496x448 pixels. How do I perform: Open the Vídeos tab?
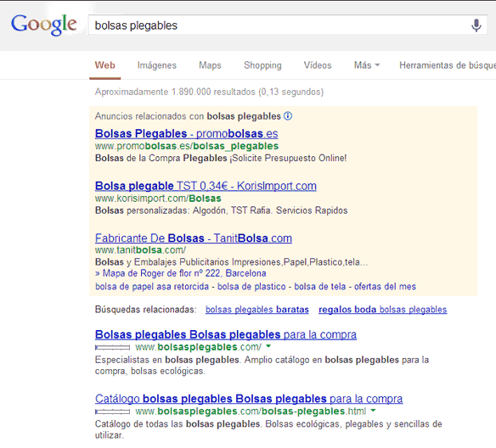(x=318, y=65)
